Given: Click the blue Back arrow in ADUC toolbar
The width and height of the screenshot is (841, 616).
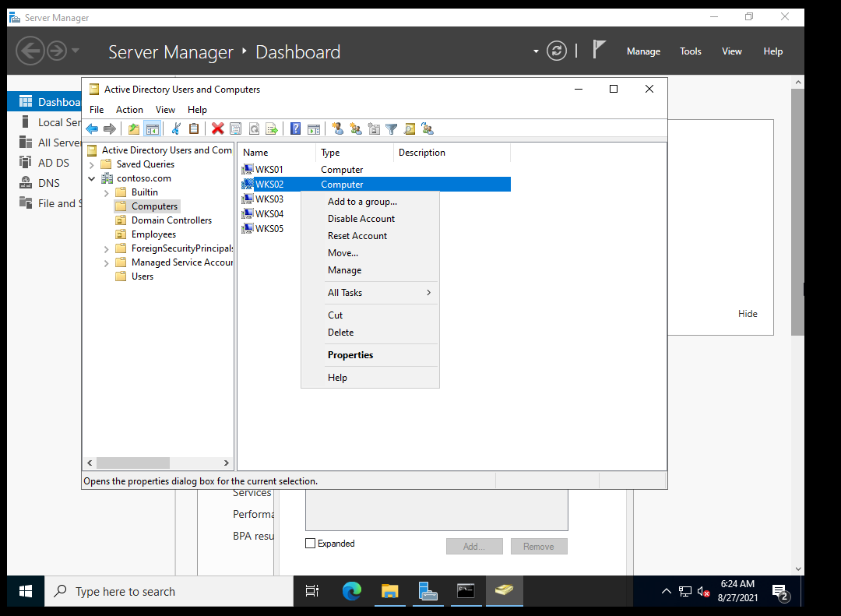Looking at the screenshot, I should [x=92, y=128].
